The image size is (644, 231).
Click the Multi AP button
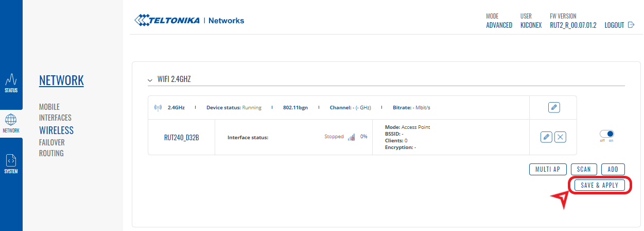[x=548, y=169]
